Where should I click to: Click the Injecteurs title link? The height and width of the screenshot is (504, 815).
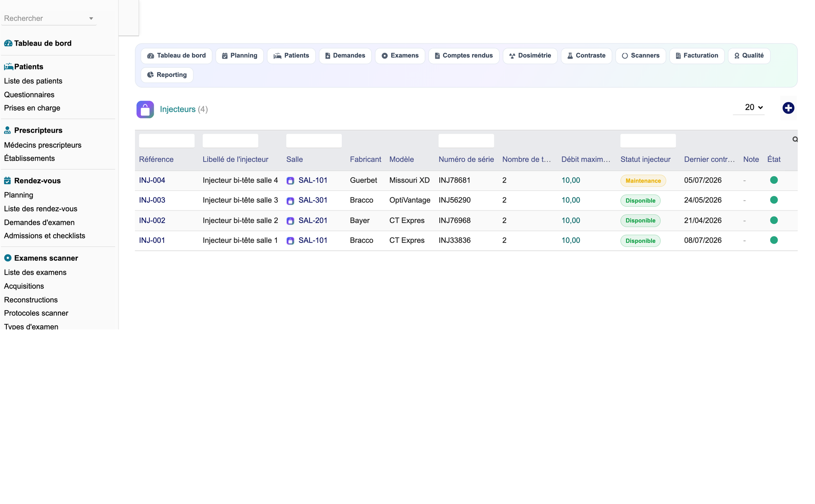point(178,109)
